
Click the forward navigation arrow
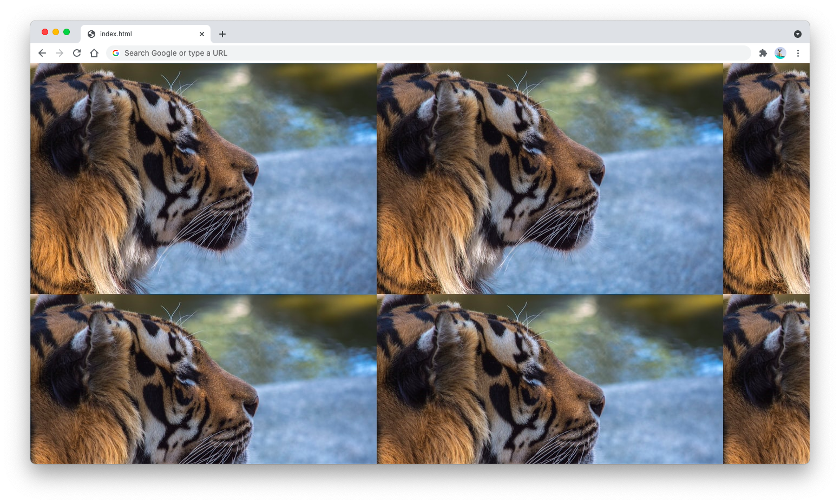click(60, 53)
